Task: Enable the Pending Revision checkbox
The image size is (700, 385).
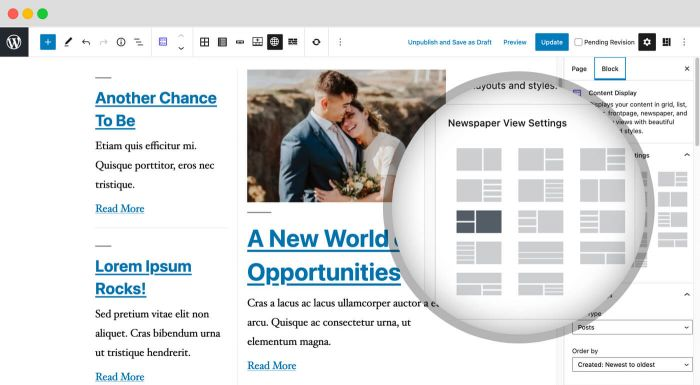Action: click(579, 42)
